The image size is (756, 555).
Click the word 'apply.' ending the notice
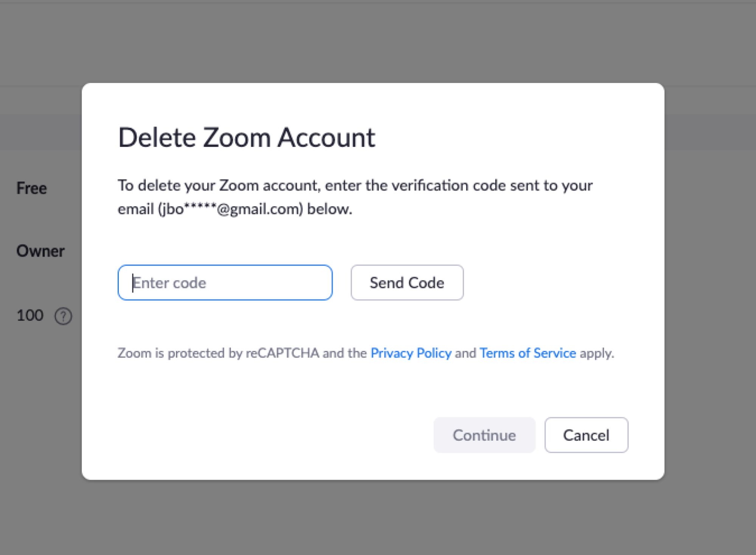[597, 353]
